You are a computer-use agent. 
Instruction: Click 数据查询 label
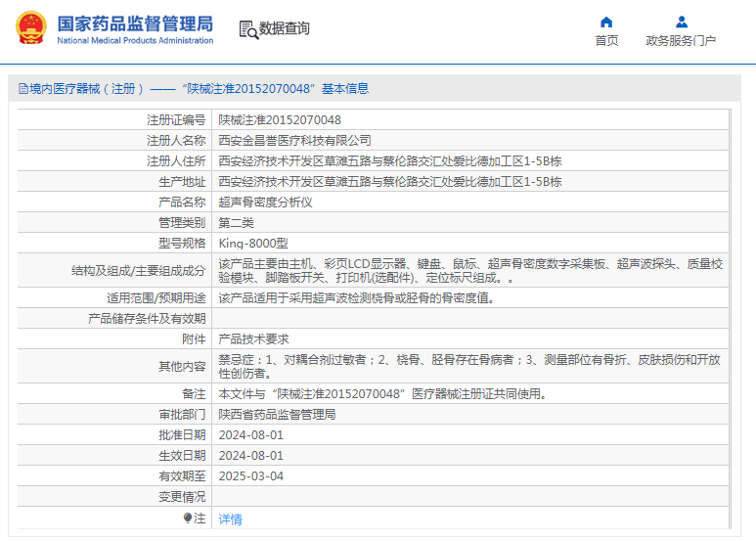[x=285, y=28]
